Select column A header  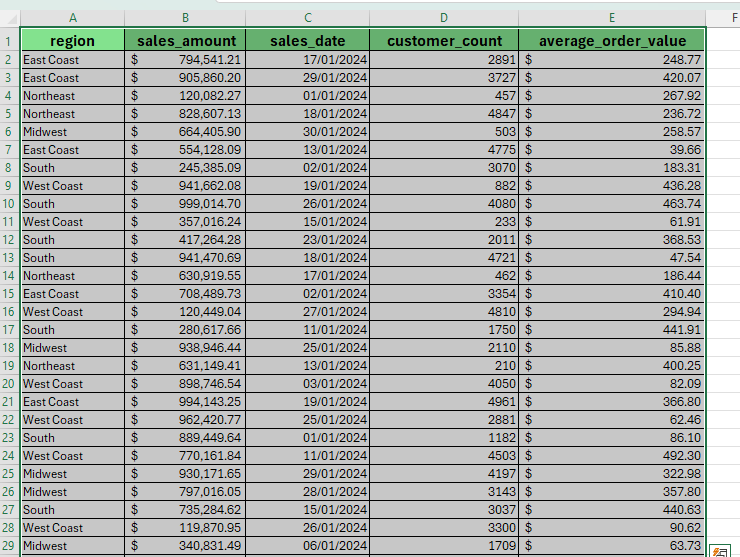(x=72, y=17)
